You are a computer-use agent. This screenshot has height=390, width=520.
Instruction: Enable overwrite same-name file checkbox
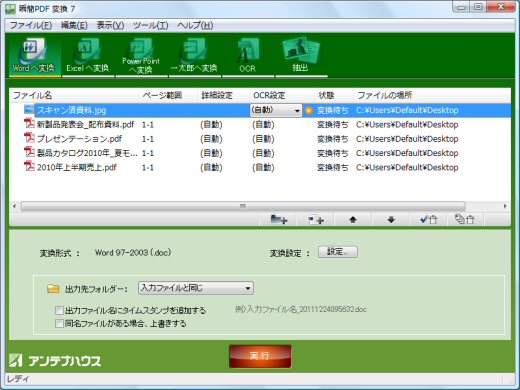tap(59, 323)
